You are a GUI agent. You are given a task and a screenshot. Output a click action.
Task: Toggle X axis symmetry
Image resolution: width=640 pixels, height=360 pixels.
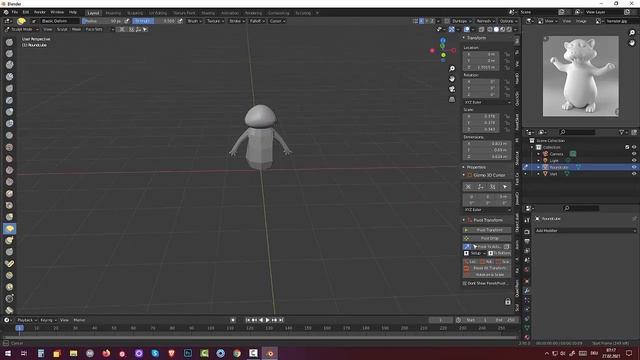click(x=421, y=21)
